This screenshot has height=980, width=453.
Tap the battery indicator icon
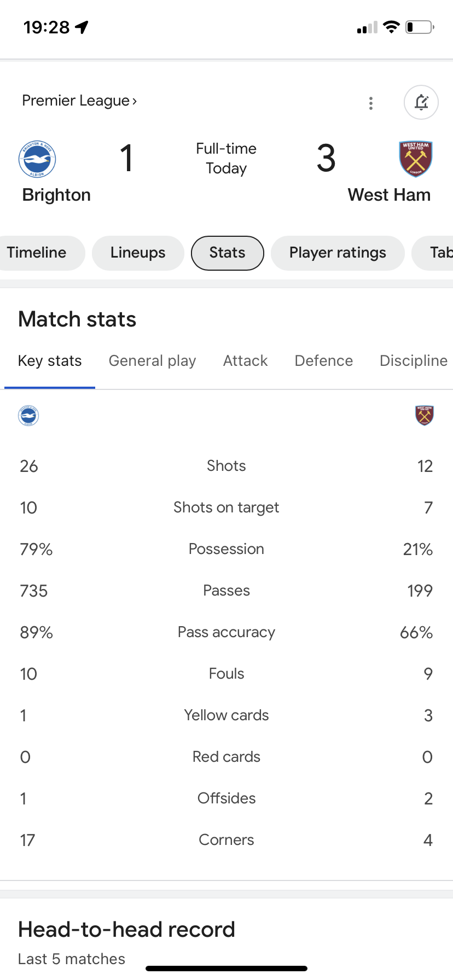coord(420,27)
